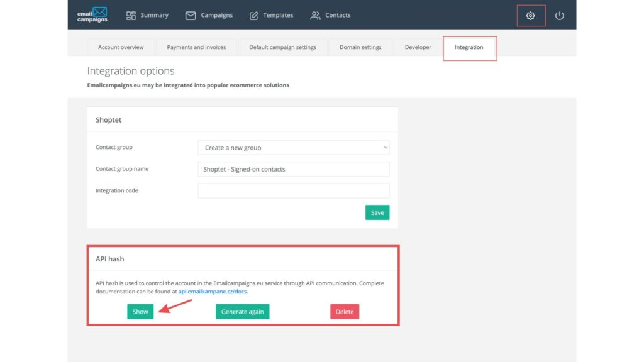644x362 pixels.
Task: Open the Summary navigation item
Action: click(147, 15)
